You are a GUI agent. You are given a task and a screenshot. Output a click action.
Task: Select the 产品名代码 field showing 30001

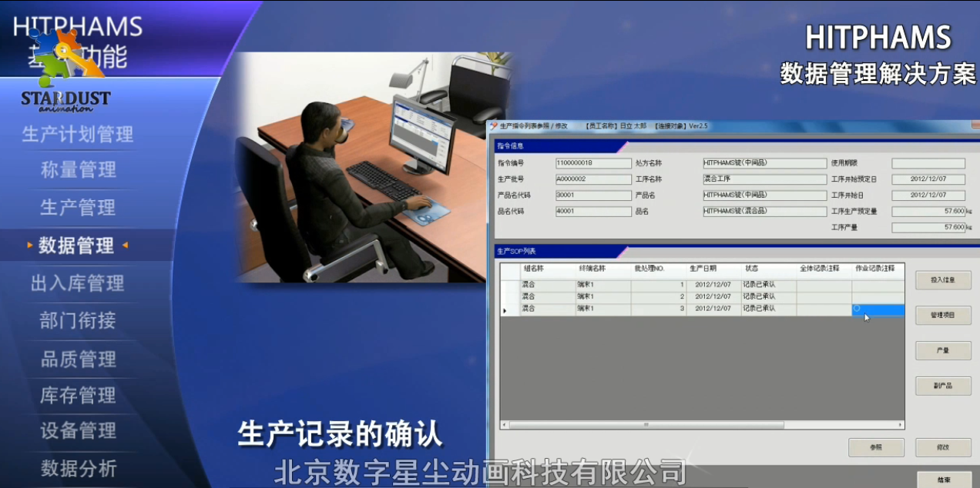pos(593,196)
